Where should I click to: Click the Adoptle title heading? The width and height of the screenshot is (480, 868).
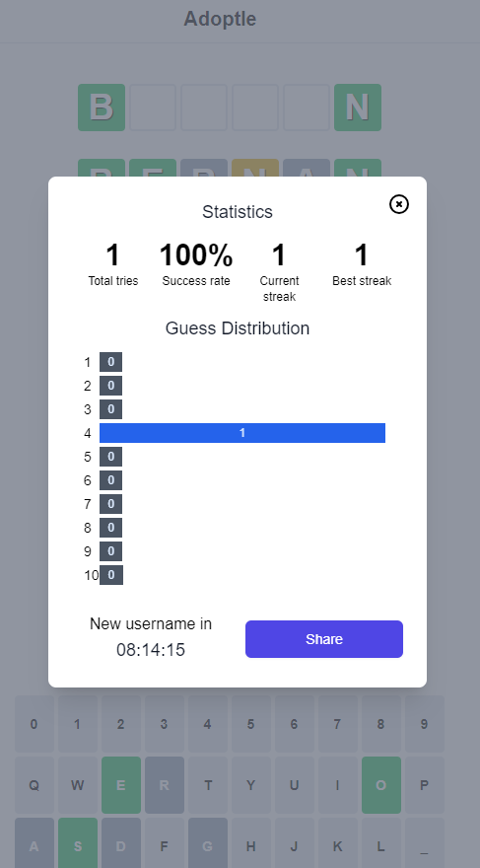(220, 19)
